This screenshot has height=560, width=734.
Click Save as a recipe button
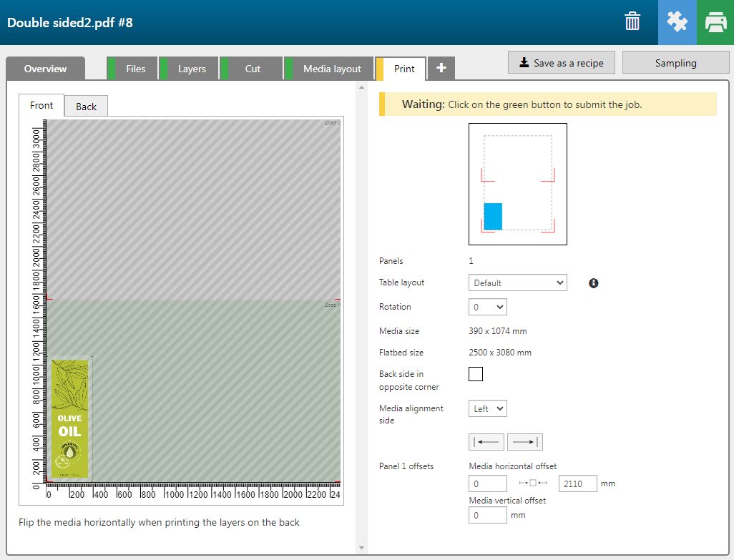tap(562, 63)
